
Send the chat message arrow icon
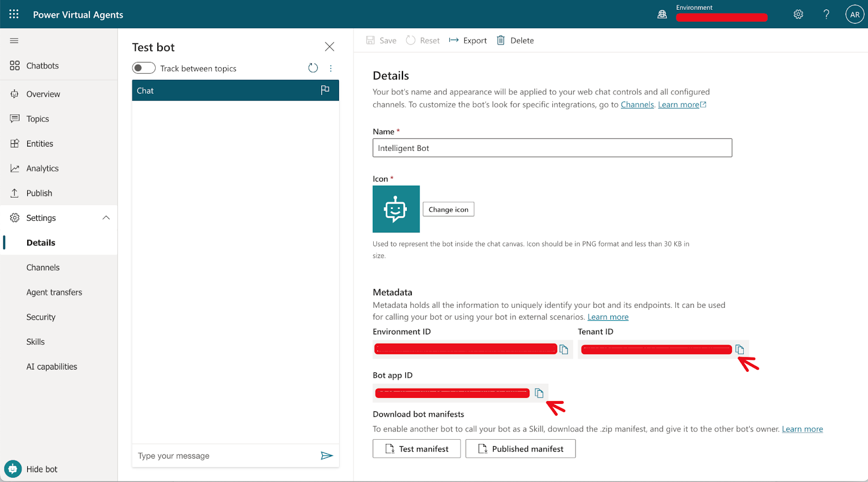click(x=327, y=455)
